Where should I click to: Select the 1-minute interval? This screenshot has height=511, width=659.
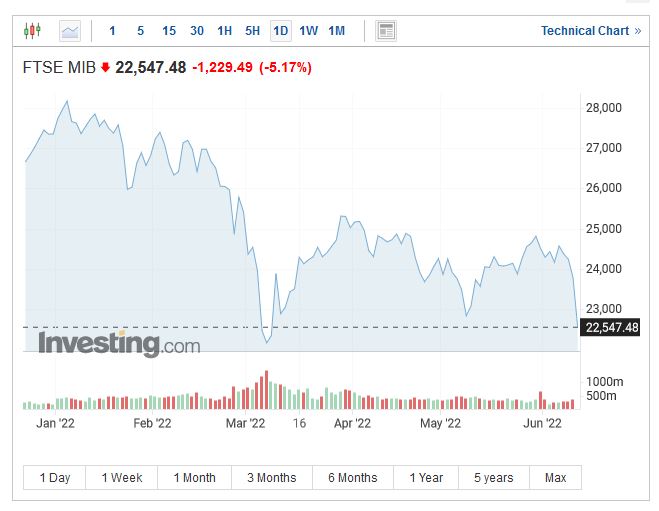click(x=112, y=31)
